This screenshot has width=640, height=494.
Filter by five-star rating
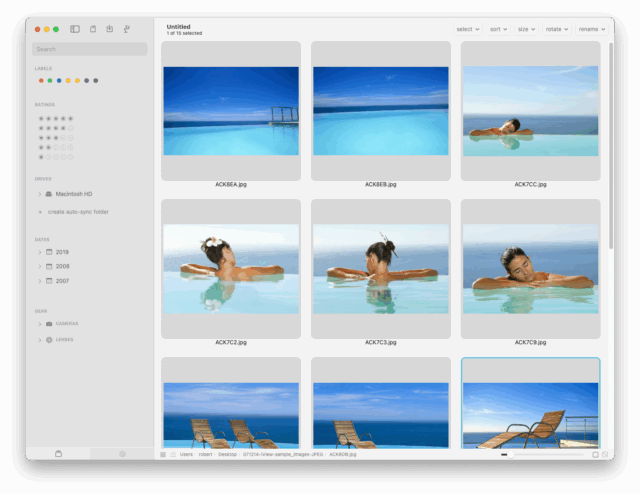click(56, 119)
